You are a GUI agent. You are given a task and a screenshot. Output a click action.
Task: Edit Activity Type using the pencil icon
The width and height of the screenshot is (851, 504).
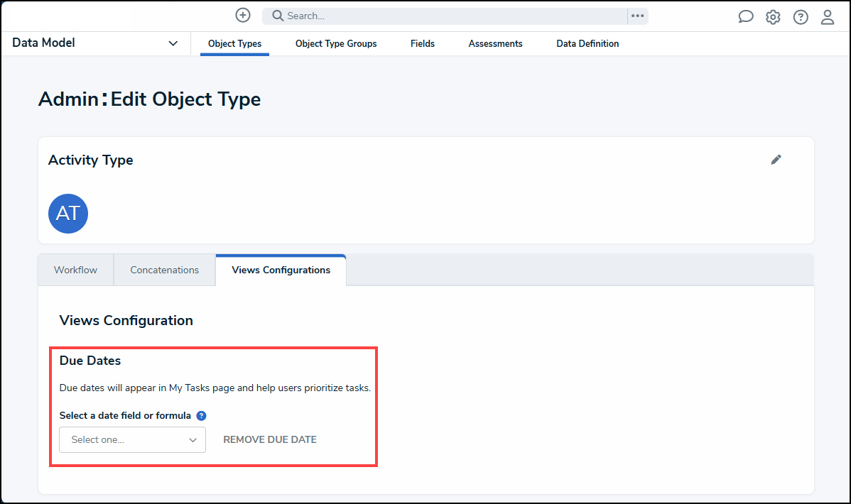776,160
